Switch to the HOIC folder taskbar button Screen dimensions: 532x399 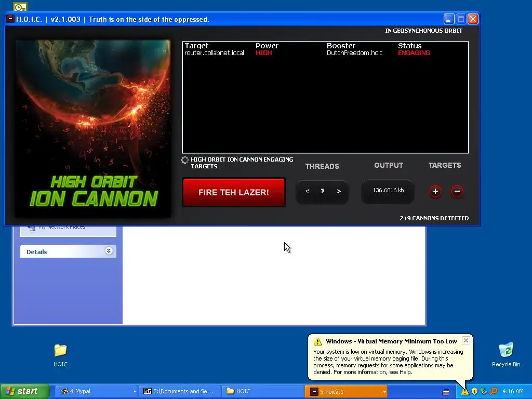(x=262, y=391)
